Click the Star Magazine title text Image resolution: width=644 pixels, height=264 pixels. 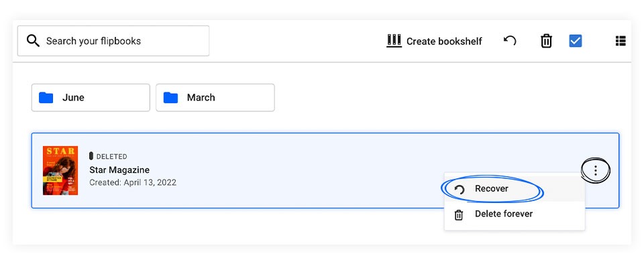coord(119,170)
